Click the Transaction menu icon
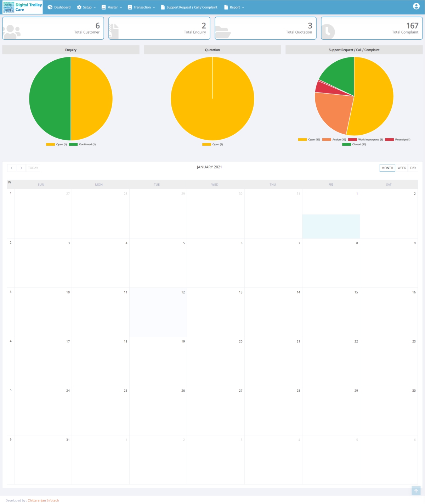The height and width of the screenshot is (504, 425). coord(130,7)
